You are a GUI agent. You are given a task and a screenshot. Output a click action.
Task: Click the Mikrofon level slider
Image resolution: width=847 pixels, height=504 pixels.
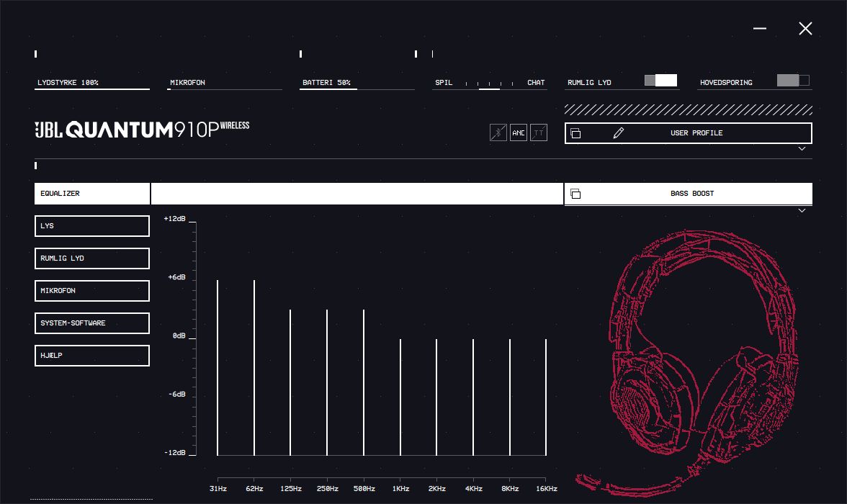pos(225,84)
